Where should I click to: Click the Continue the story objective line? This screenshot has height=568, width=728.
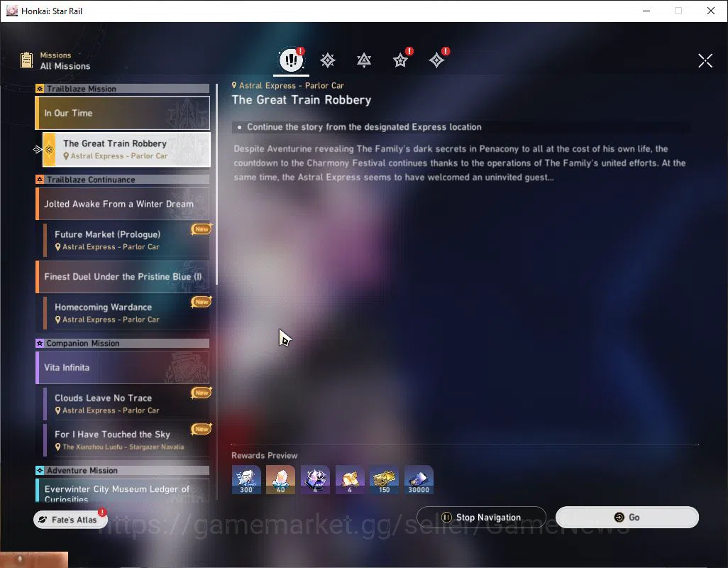[461, 127]
